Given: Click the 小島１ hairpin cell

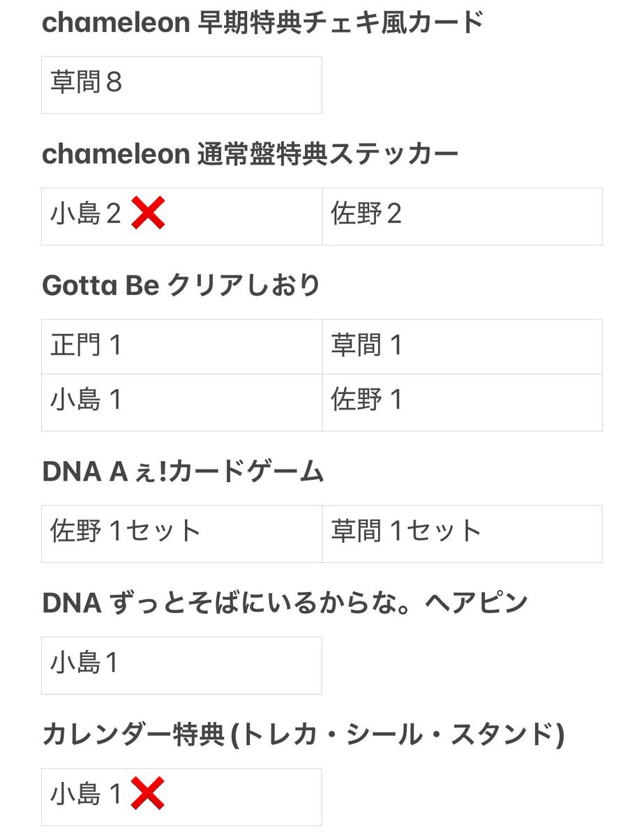Looking at the screenshot, I should [x=181, y=665].
